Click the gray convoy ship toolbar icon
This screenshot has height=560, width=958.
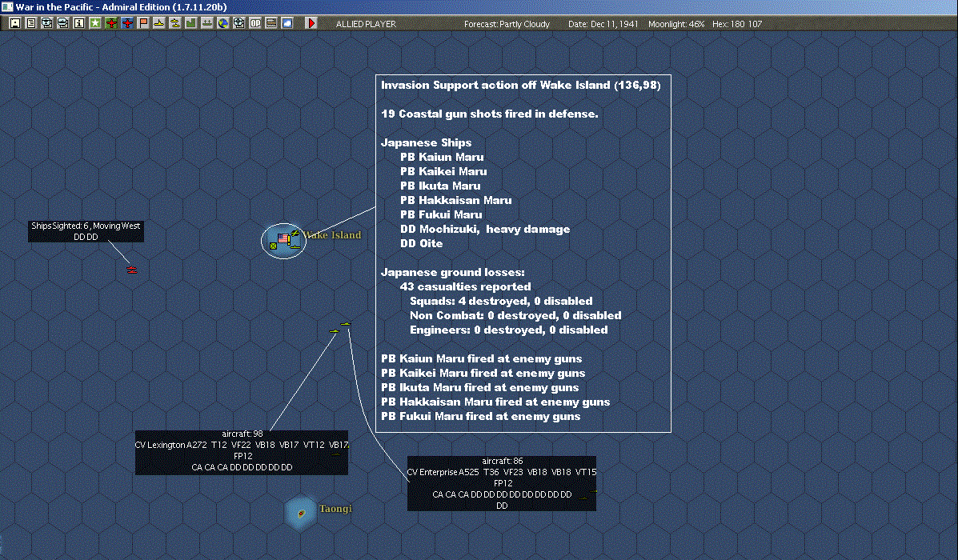coord(207,23)
